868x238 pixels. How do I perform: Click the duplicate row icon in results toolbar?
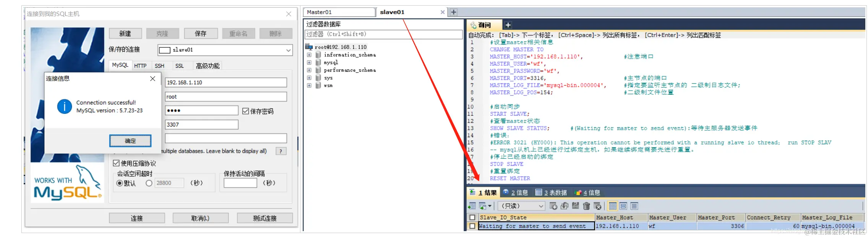[x=564, y=206]
